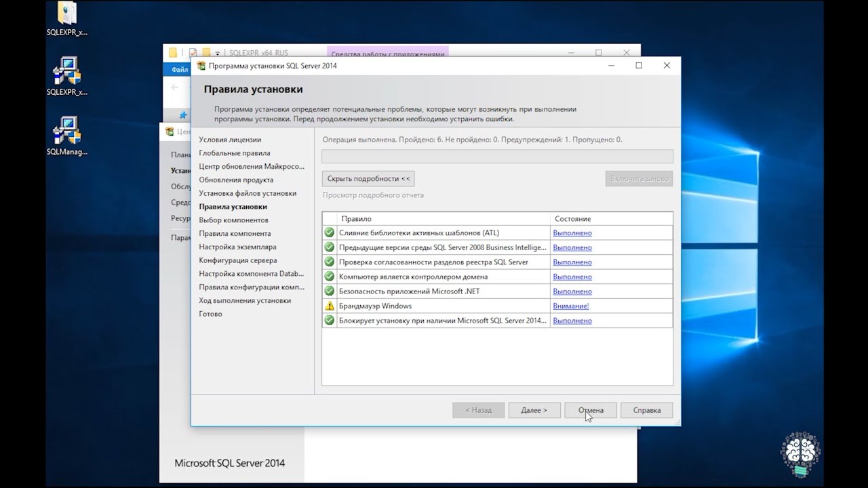Select the Установка файлов установки step
Viewport: 868px width, 488px height.
point(248,193)
